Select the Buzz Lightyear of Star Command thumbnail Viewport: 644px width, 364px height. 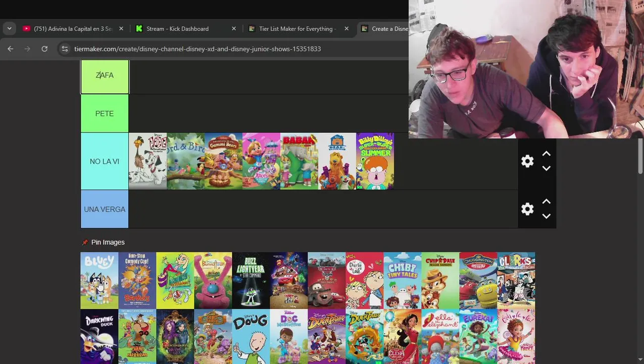[251, 281]
